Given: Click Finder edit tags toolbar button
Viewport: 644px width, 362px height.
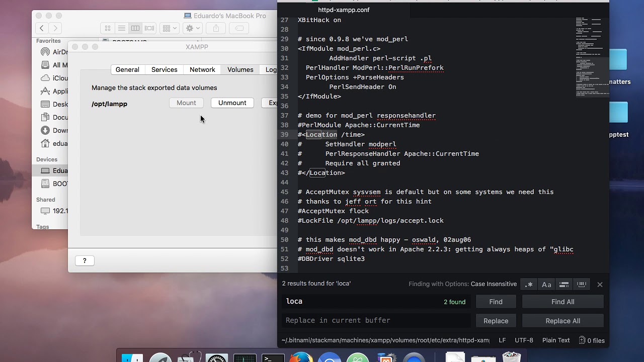Looking at the screenshot, I should pyautogui.click(x=239, y=29).
